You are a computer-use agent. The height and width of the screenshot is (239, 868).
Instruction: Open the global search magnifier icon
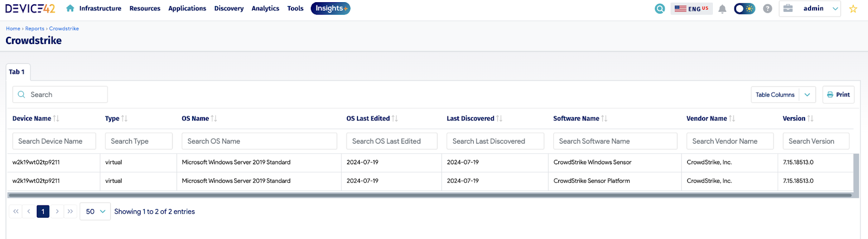(x=660, y=9)
